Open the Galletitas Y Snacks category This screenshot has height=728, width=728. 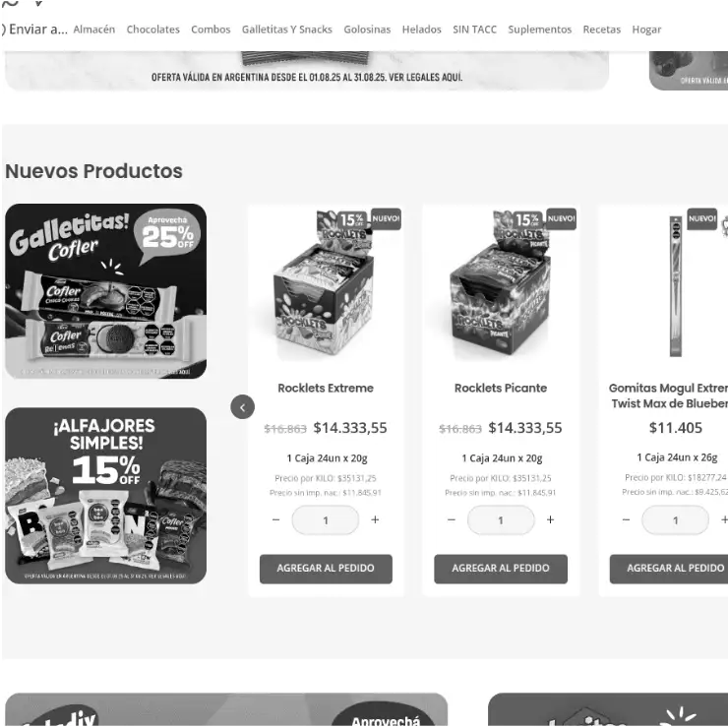tap(287, 30)
